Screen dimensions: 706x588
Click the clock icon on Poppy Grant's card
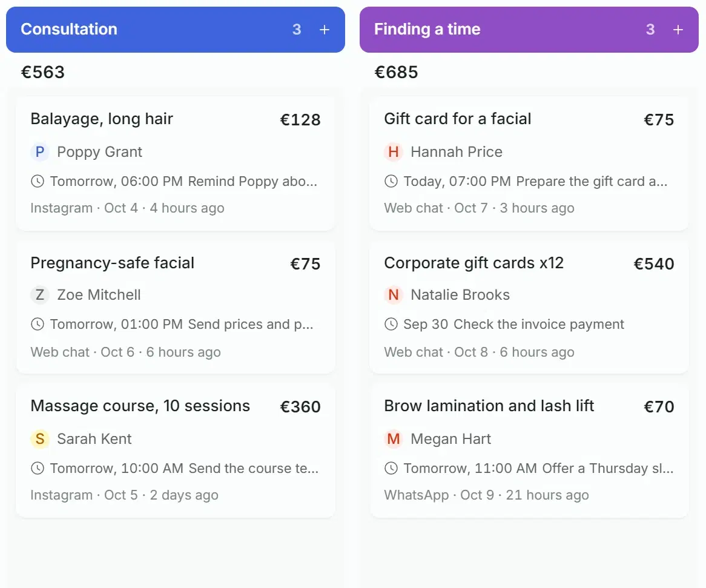[38, 182]
